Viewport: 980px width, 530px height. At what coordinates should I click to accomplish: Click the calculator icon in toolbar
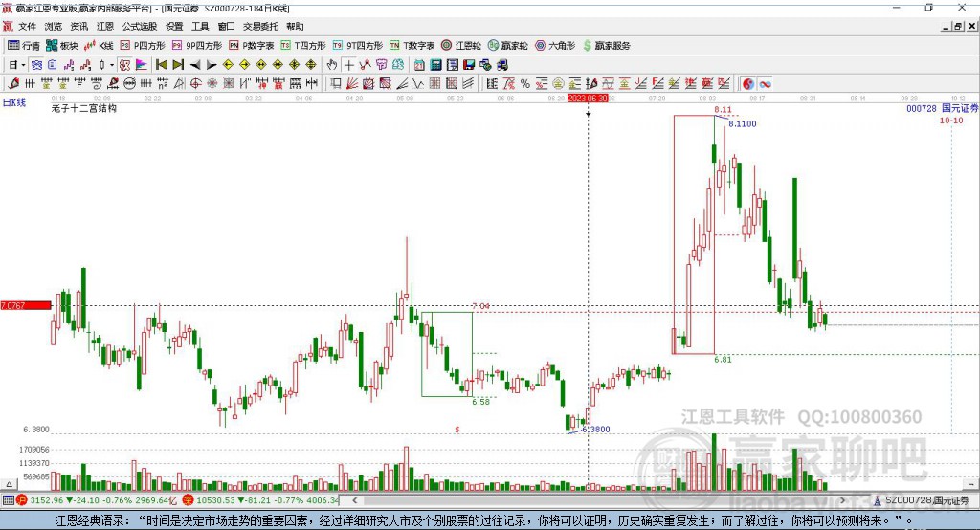click(x=436, y=65)
